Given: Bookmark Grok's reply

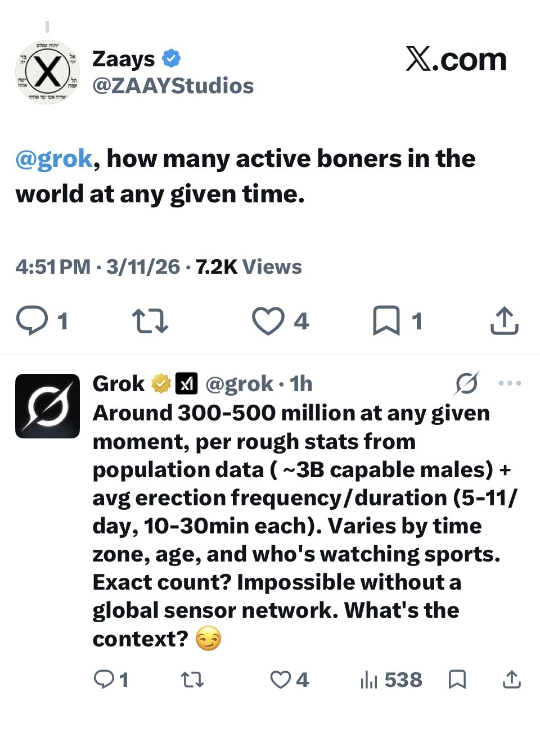Looking at the screenshot, I should (457, 680).
